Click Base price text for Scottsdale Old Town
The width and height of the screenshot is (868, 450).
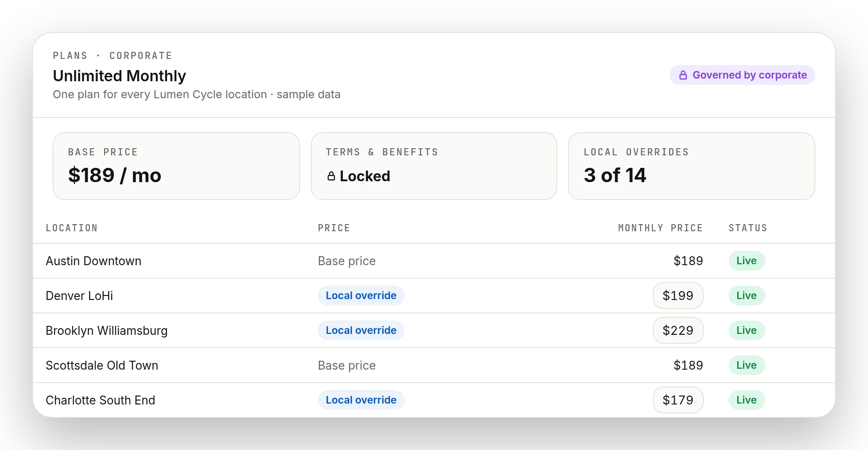[x=346, y=365]
